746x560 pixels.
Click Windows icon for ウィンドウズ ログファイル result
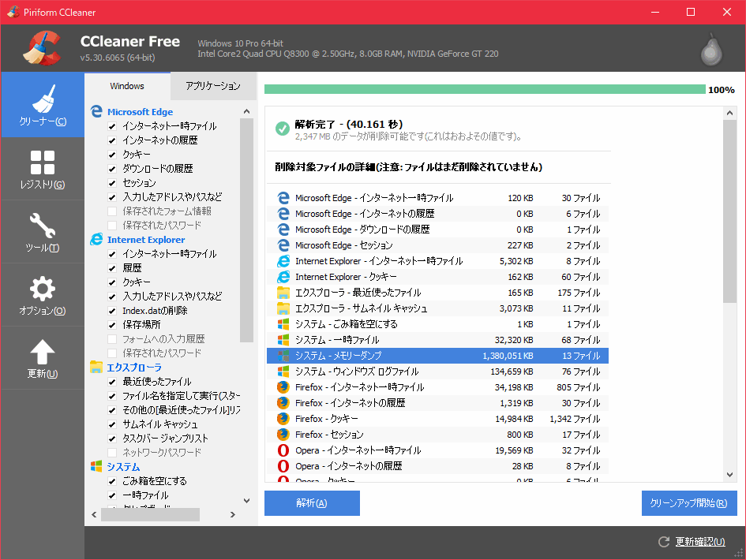pos(283,371)
